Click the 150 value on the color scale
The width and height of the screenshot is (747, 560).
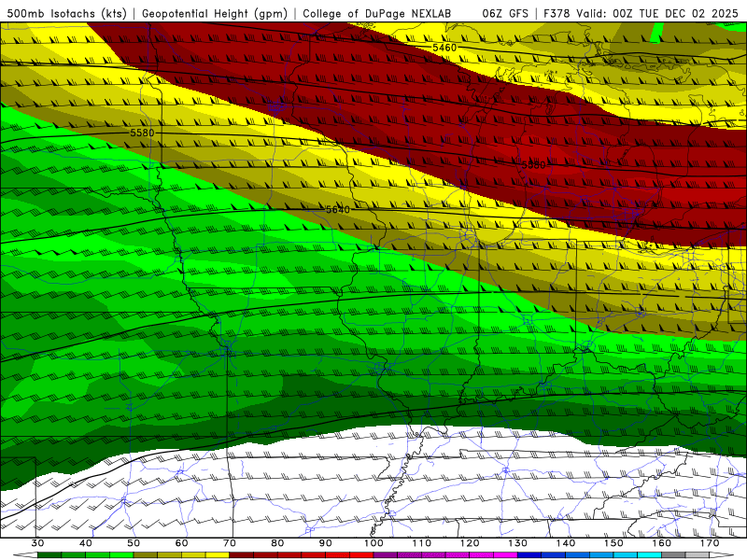[x=613, y=543]
